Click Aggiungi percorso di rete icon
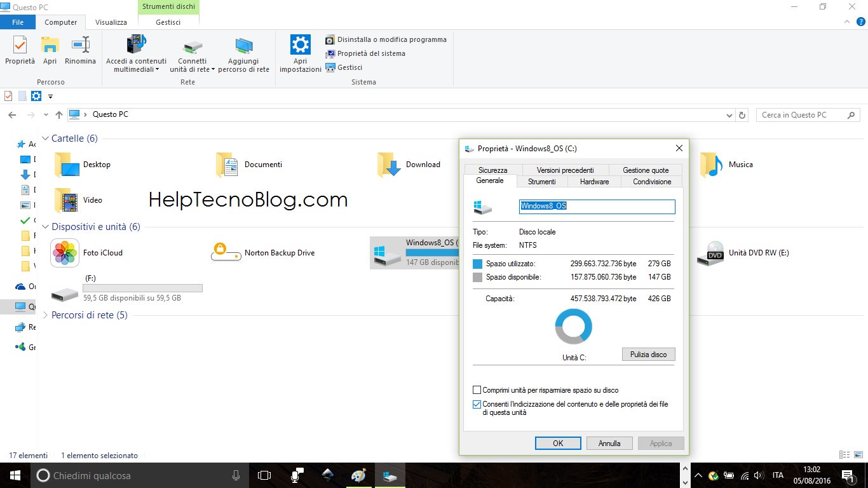 click(243, 46)
